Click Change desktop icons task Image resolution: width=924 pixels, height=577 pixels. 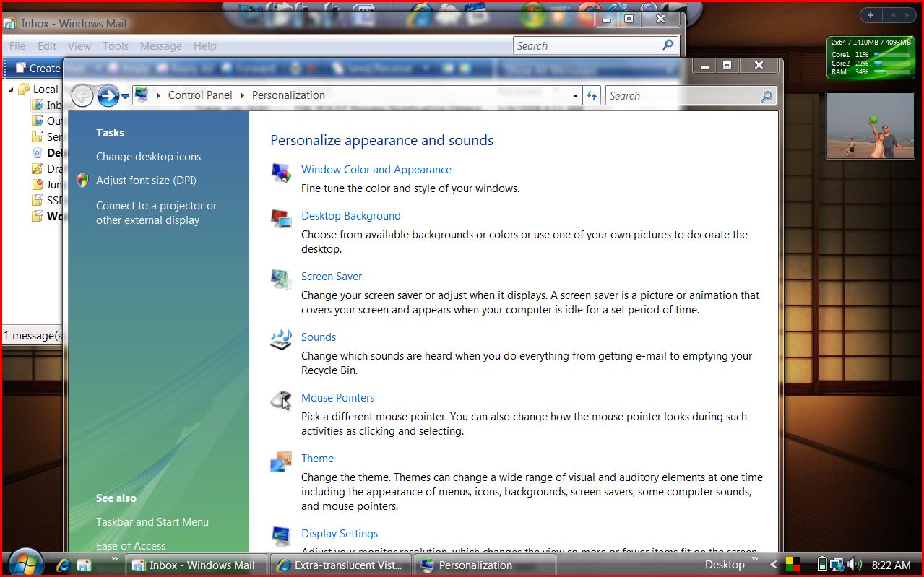point(148,157)
